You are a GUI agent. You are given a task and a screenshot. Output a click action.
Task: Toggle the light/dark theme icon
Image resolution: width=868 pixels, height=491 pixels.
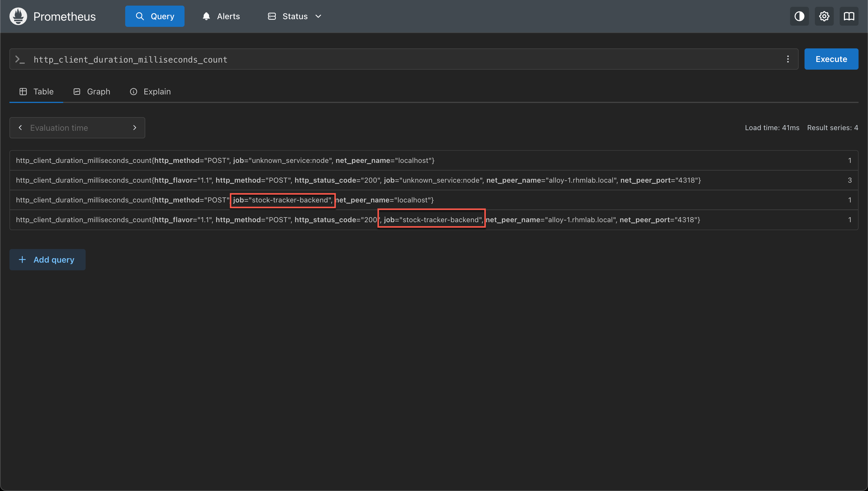[x=799, y=16]
